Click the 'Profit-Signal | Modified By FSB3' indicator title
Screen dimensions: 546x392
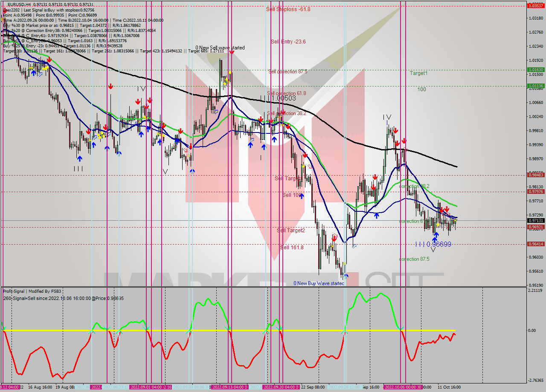coord(32,291)
